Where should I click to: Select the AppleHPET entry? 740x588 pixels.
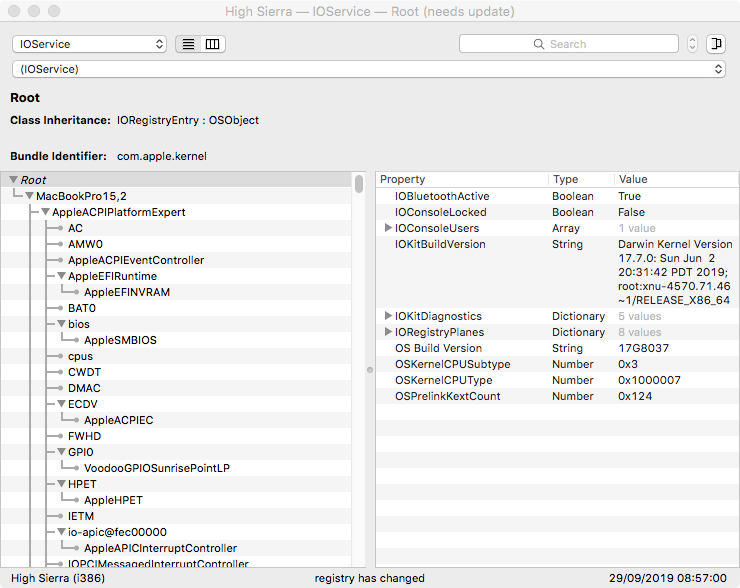click(113, 500)
